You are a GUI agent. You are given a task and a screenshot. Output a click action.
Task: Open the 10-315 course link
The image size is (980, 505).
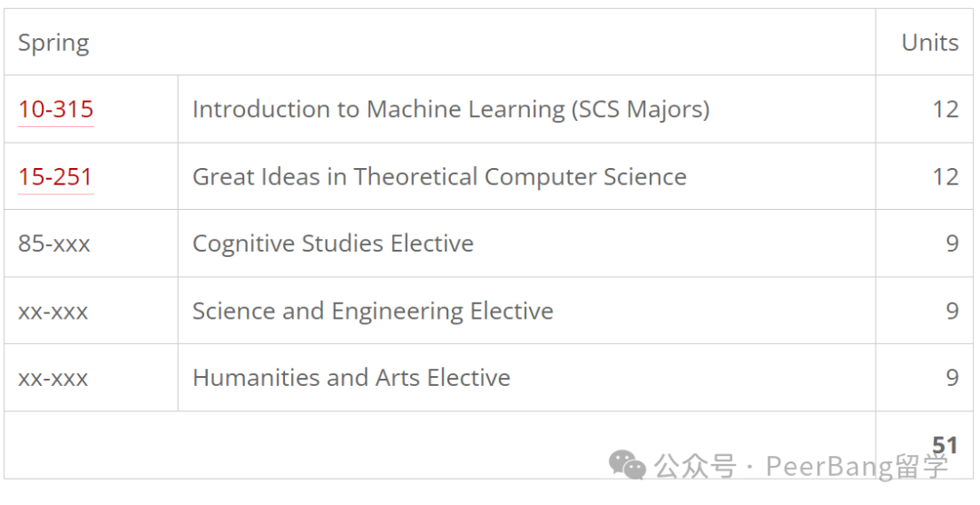click(x=55, y=110)
